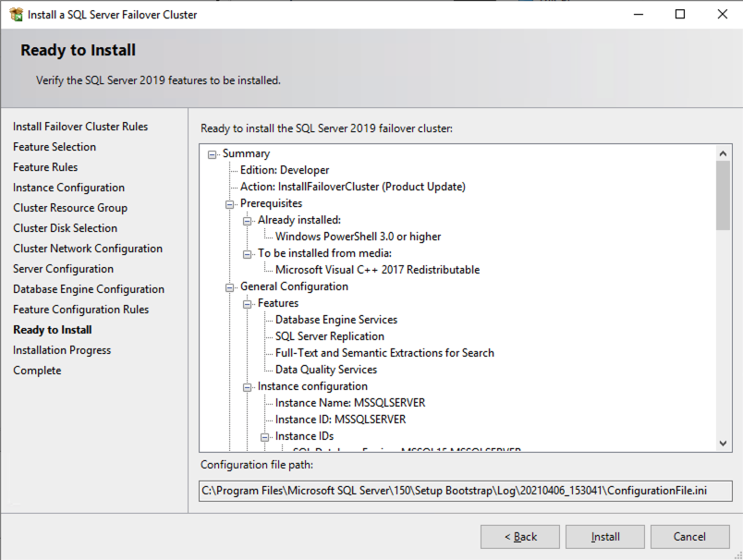Collapse the General Configuration node
The height and width of the screenshot is (560, 743).
230,286
